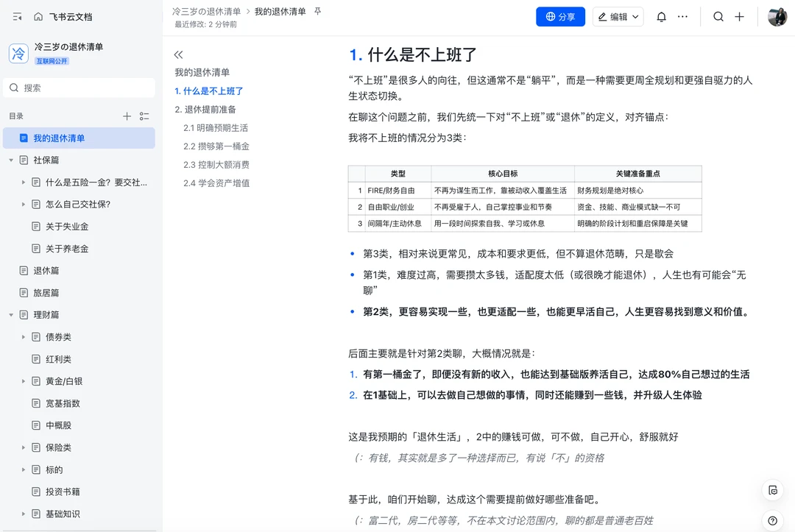The image size is (795, 532).
Task: Open the 红利类 page
Action: (x=58, y=359)
